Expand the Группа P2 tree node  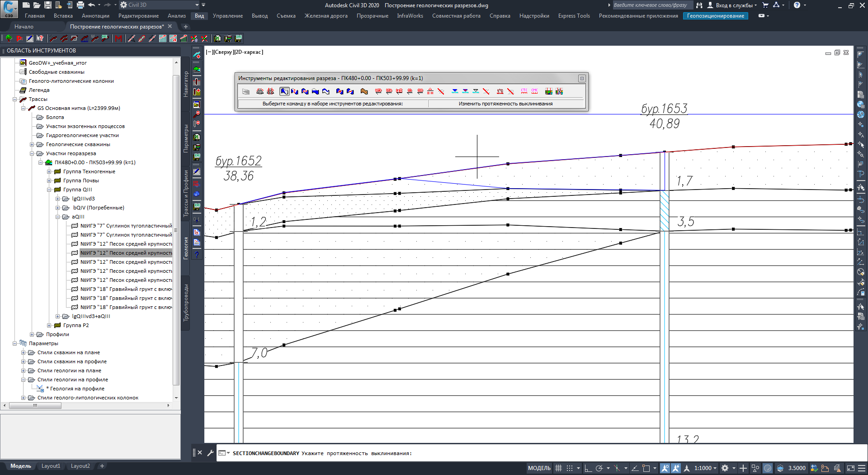[49, 325]
